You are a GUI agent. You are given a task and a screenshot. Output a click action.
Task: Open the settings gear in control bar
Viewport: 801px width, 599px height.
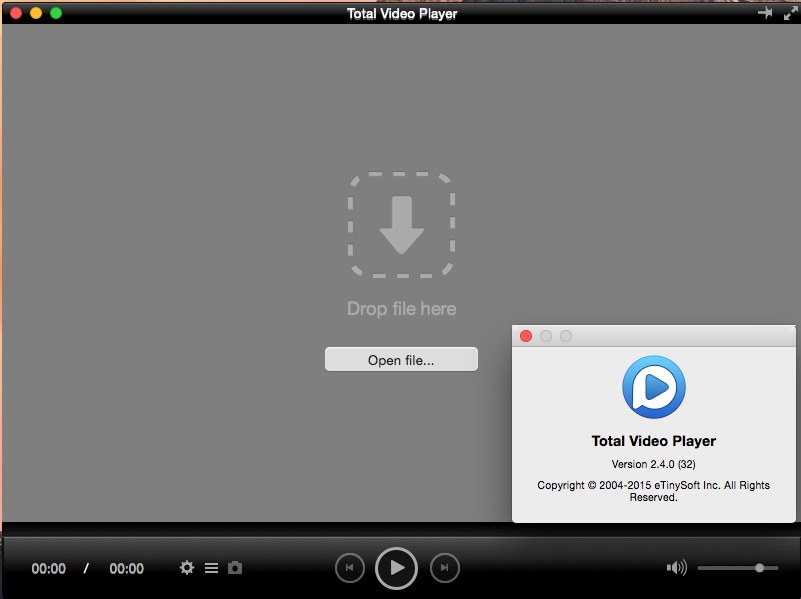point(187,568)
